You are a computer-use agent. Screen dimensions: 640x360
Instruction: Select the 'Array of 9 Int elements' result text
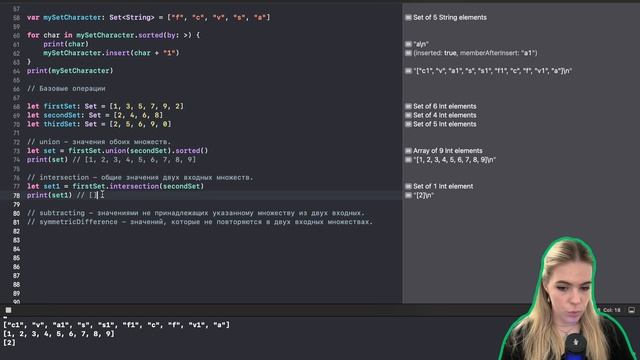448,151
